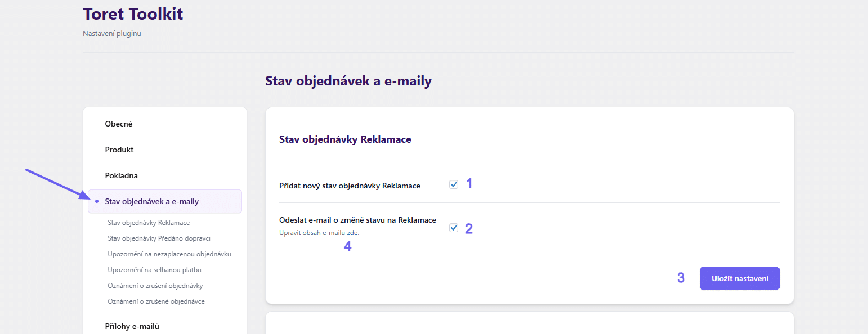Open 'Oznámení o zrušené objednávce' sub-item
Viewport: 868px width, 334px height.
tap(156, 301)
